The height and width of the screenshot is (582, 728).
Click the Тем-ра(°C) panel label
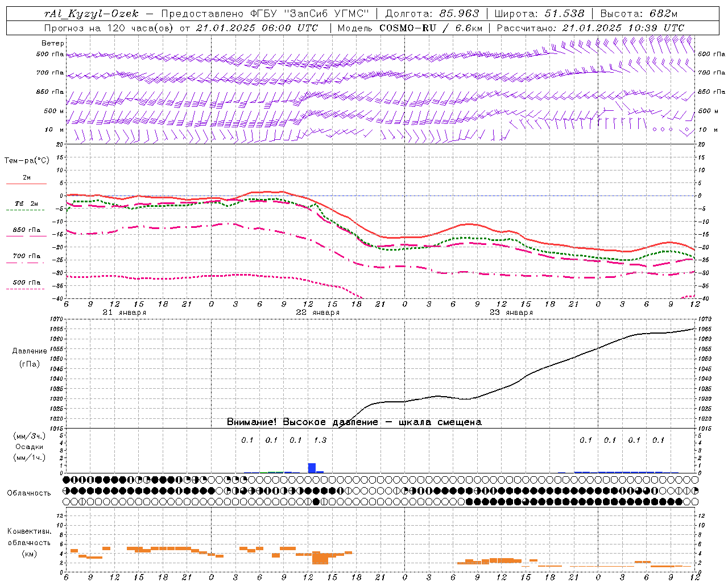click(x=27, y=161)
